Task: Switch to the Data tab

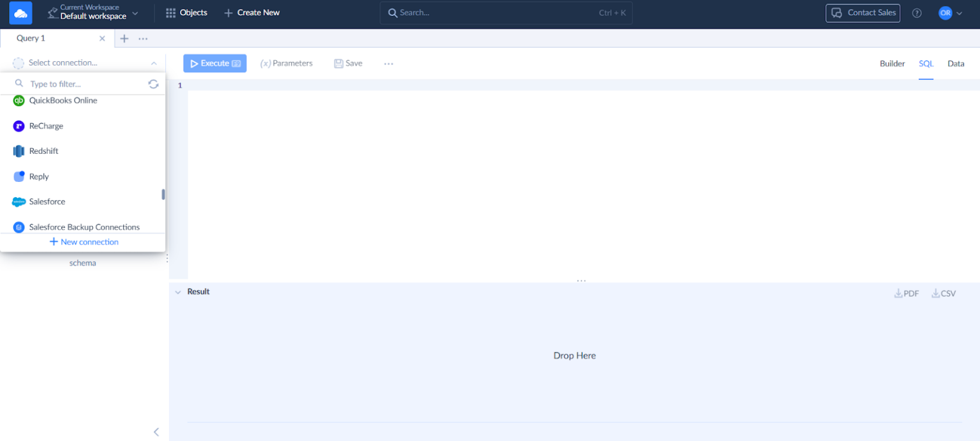Action: 956,63
